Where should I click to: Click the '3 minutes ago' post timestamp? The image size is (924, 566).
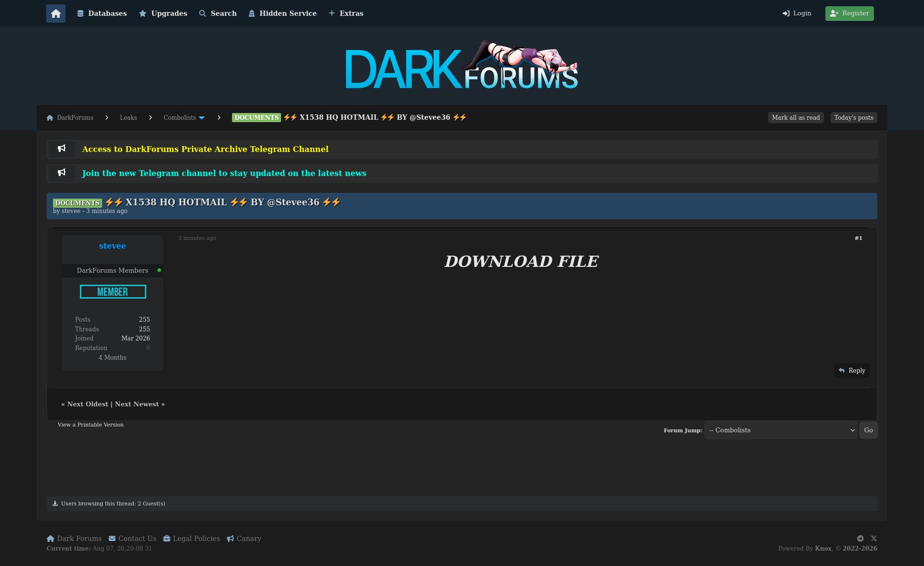coord(197,238)
